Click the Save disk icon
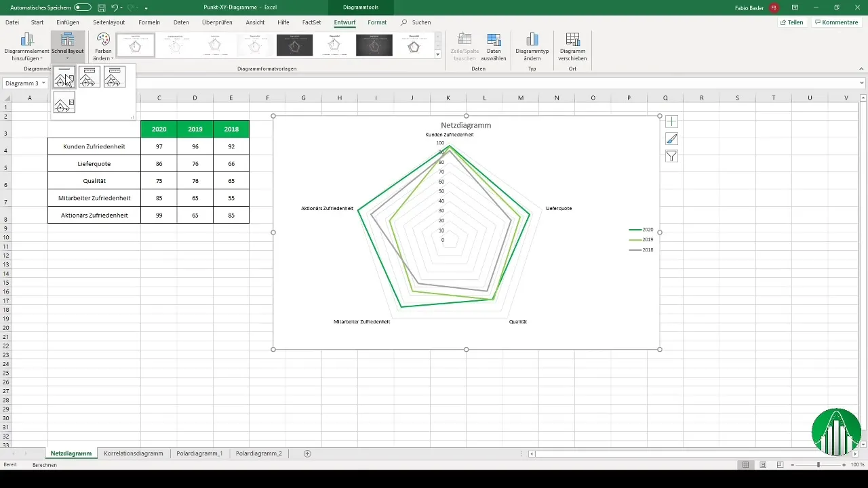Viewport: 868px width, 488px height. [101, 7]
